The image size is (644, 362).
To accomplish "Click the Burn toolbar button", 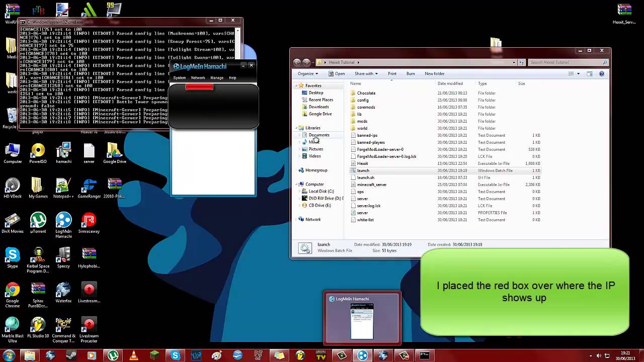I will click(411, 74).
